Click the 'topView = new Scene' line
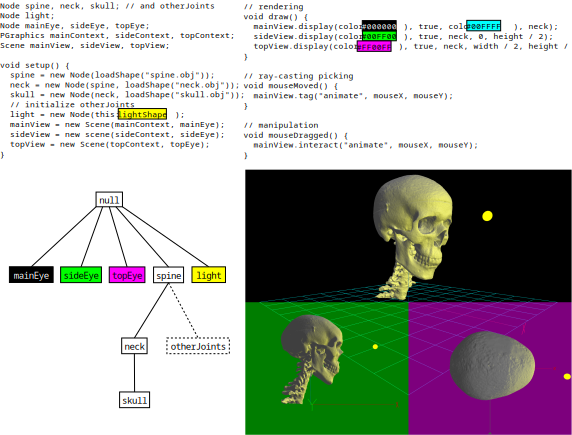572x435 pixels. (110, 144)
